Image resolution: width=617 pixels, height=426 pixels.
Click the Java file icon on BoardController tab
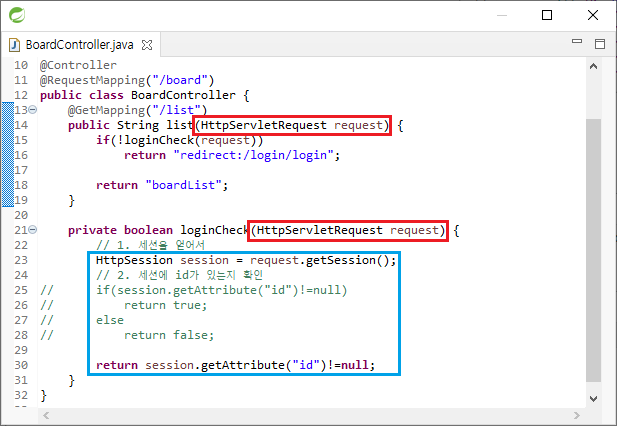pyautogui.click(x=15, y=45)
